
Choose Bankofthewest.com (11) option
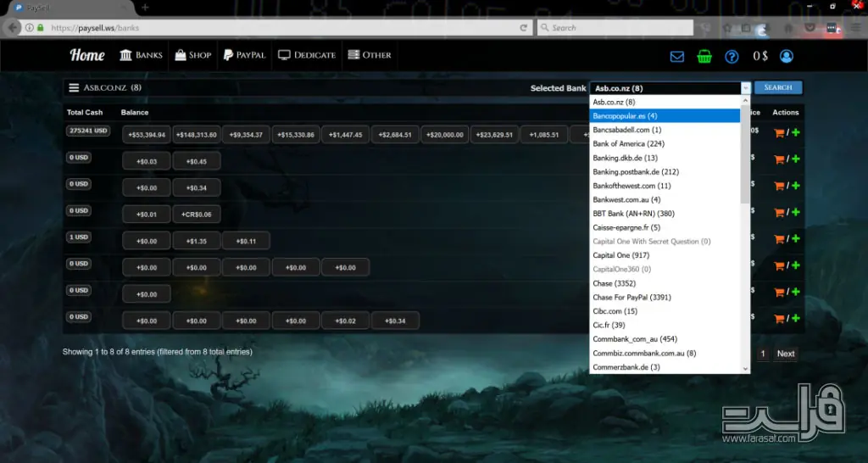click(x=665, y=186)
